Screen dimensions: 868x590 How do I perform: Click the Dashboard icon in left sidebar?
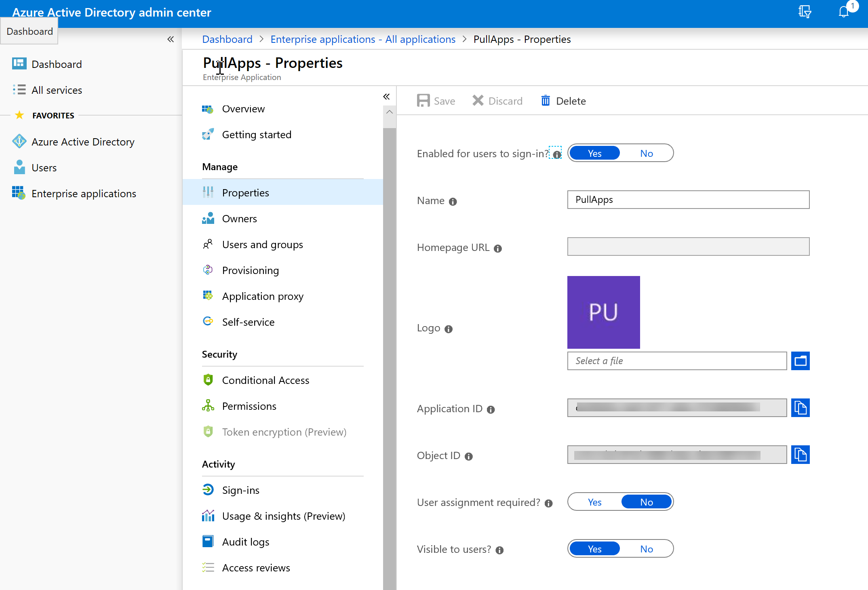click(19, 64)
